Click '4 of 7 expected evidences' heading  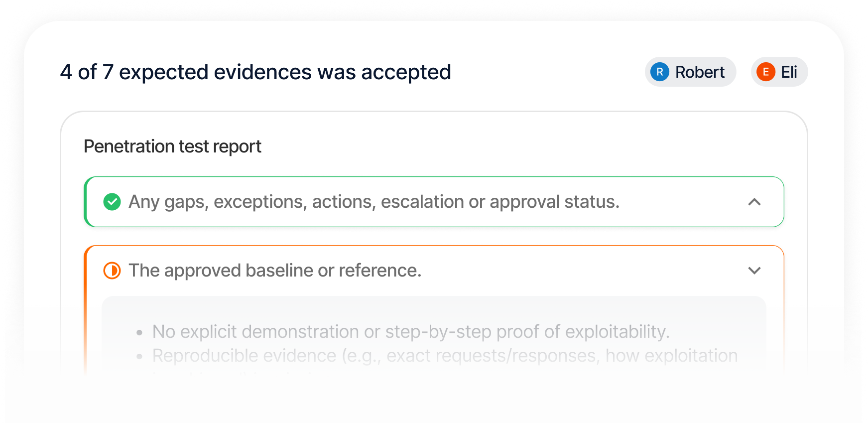pos(255,72)
